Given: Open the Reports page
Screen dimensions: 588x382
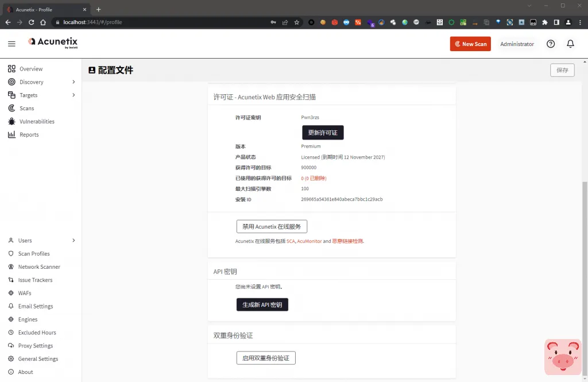Looking at the screenshot, I should [29, 134].
